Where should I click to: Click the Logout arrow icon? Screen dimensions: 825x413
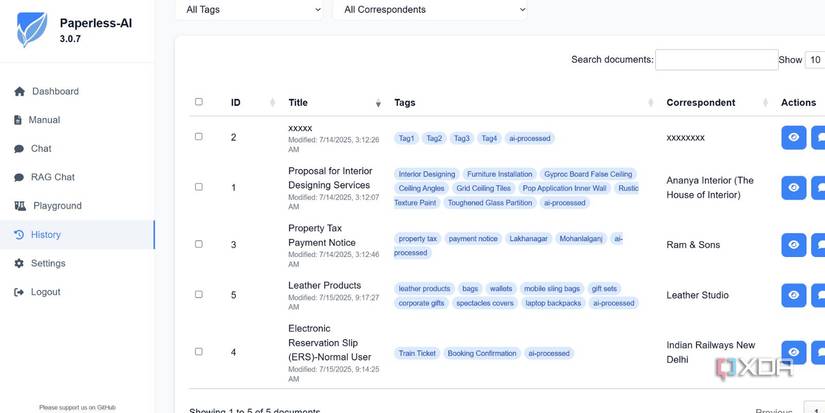(x=19, y=293)
